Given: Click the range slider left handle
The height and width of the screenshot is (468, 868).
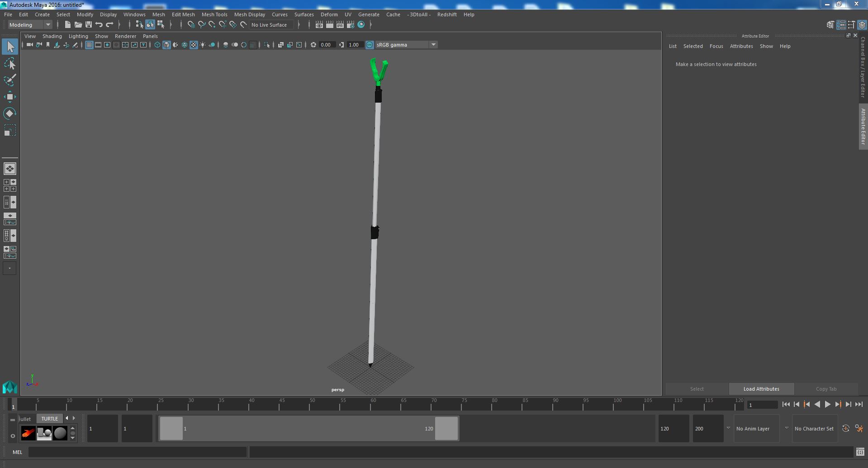Looking at the screenshot, I should [171, 428].
